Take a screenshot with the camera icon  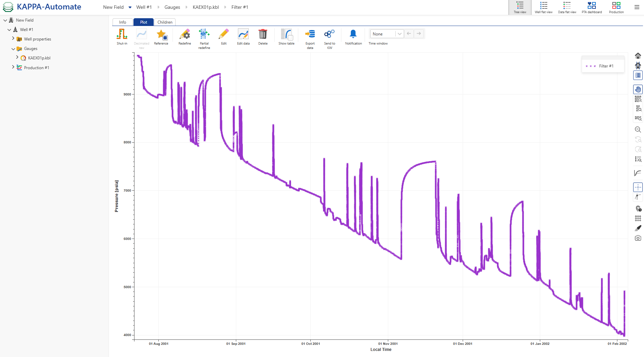638,238
